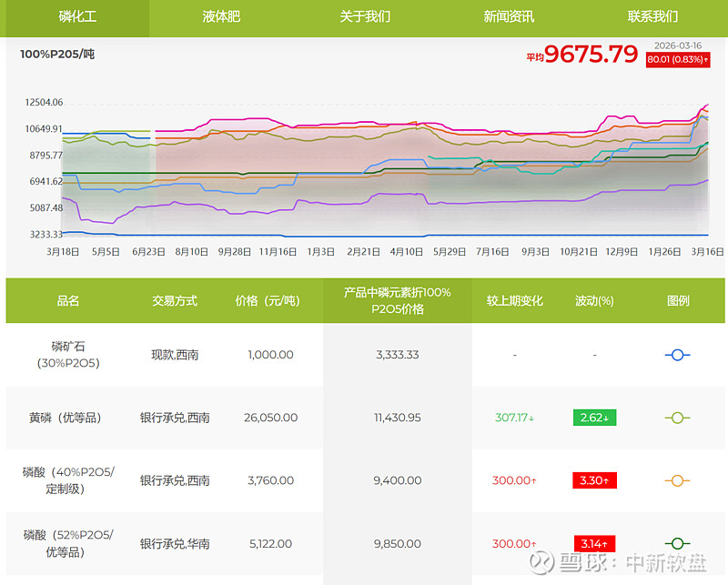Click the price cell 26,050.00

point(270,418)
